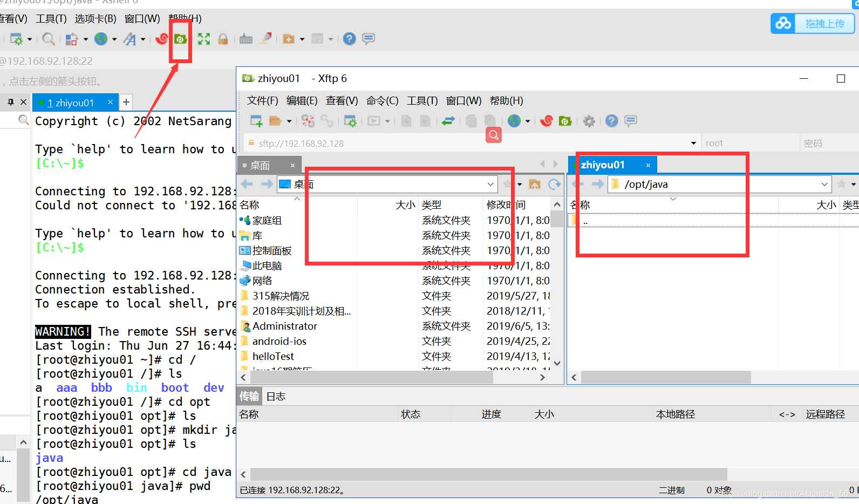Go to home folder in local pane
The height and width of the screenshot is (504, 859).
[535, 185]
